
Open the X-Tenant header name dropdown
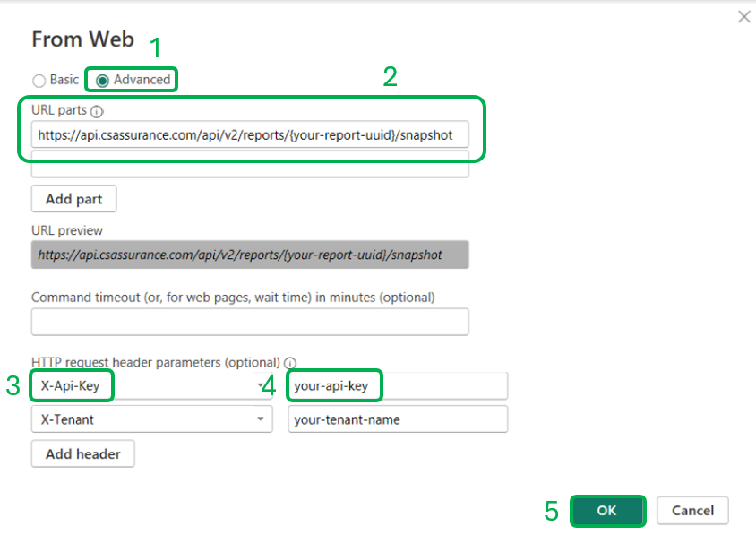click(x=262, y=419)
